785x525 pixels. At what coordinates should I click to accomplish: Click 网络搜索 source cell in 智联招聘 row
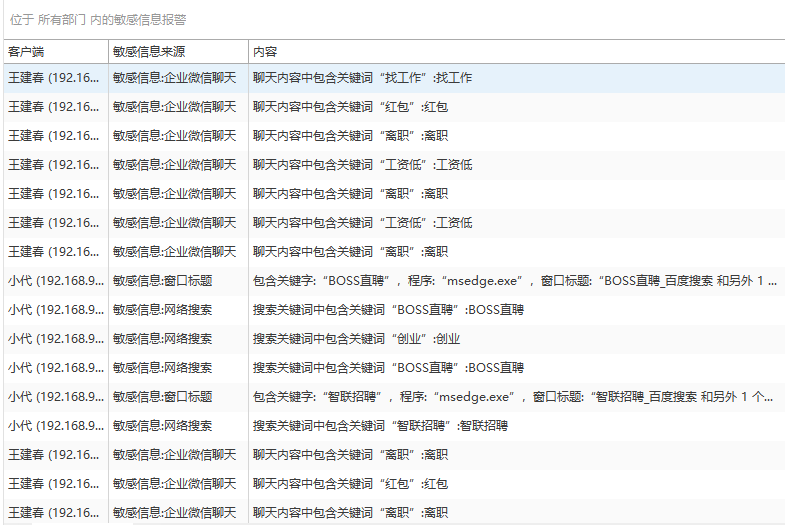(x=162, y=426)
